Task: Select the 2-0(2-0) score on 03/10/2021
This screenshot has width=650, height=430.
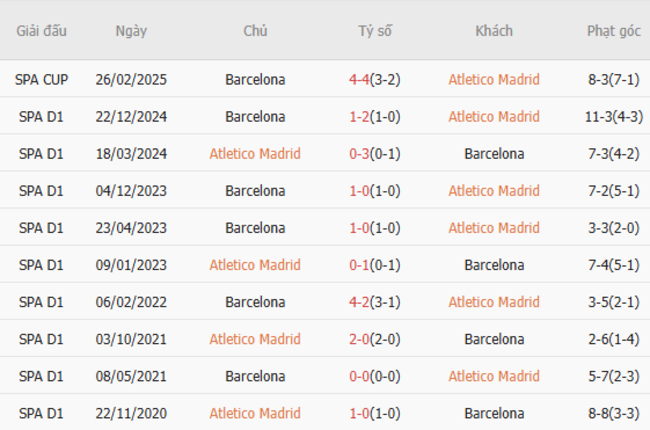Action: 375,339
